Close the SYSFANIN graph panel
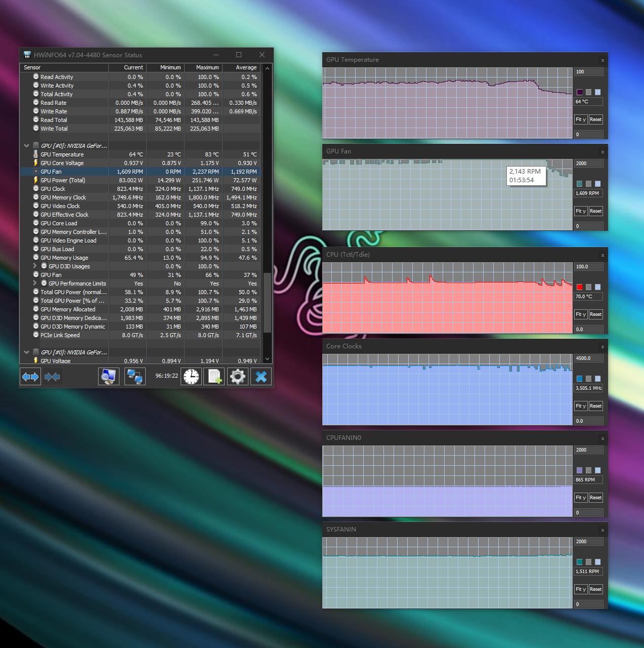This screenshot has height=648, width=644. [x=602, y=530]
